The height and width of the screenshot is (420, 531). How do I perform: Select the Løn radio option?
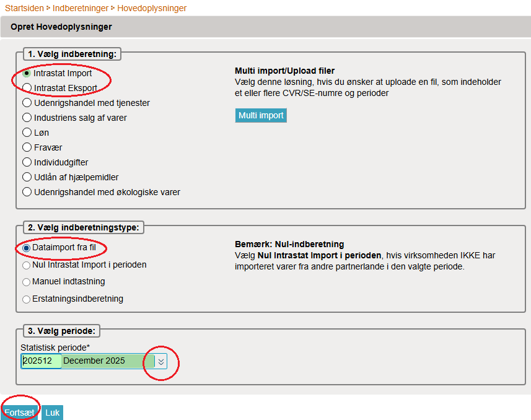(x=27, y=133)
